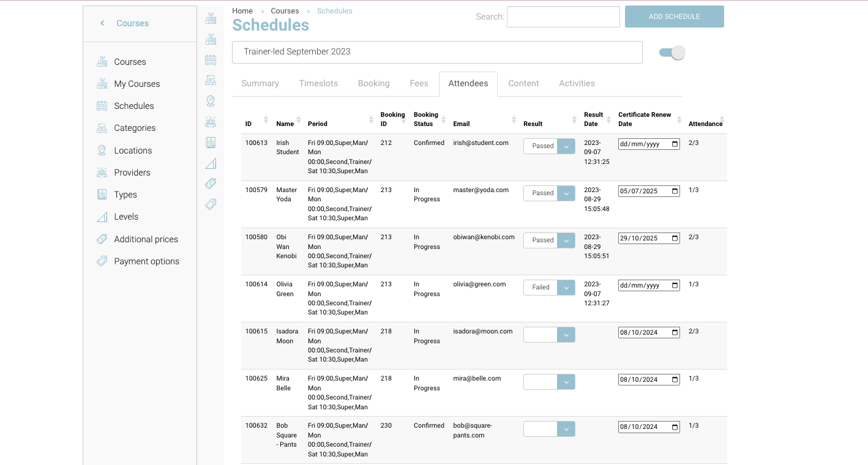Screen dimensions: 868x465
Task: Toggle the schedule active switch
Action: (x=672, y=53)
